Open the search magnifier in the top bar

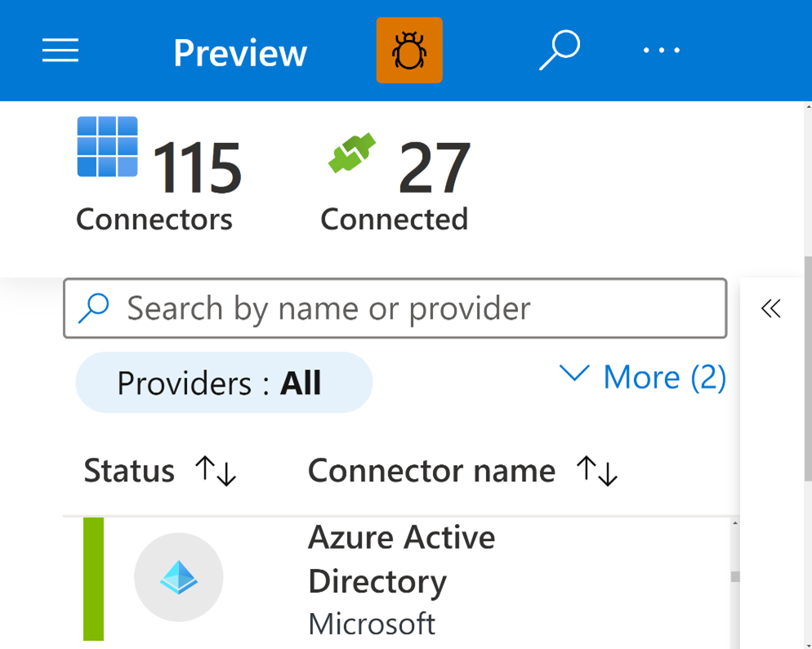pyautogui.click(x=560, y=50)
